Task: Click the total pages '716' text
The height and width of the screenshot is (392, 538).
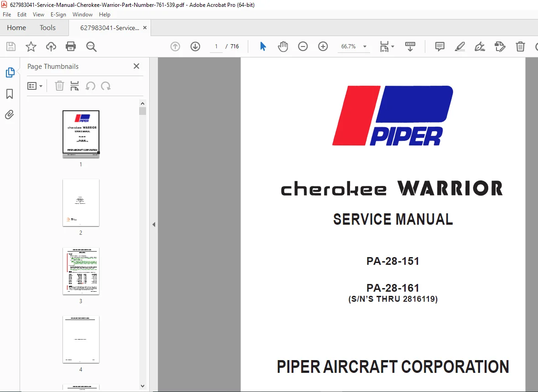Action: tap(235, 46)
